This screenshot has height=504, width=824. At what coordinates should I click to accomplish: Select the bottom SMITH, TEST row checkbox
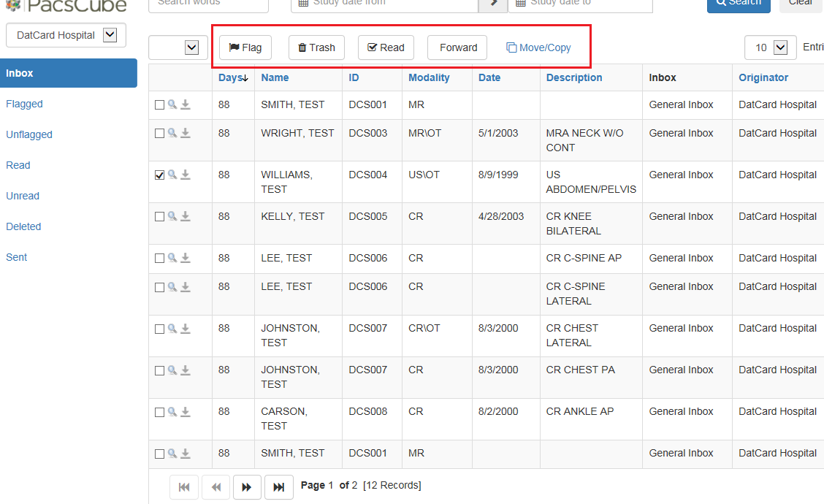pyautogui.click(x=160, y=454)
